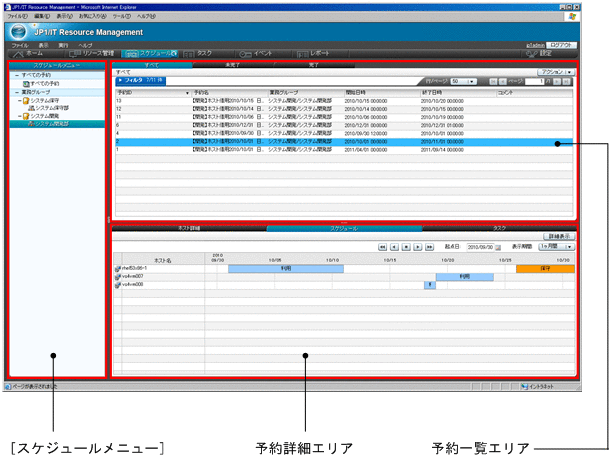Select the システム開発部 tree item

[x=57, y=124]
